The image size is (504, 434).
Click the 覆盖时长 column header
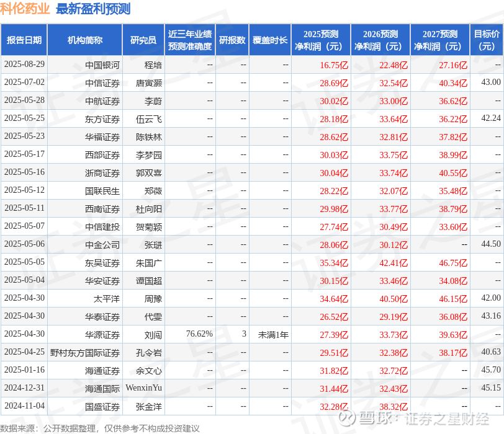pyautogui.click(x=270, y=40)
